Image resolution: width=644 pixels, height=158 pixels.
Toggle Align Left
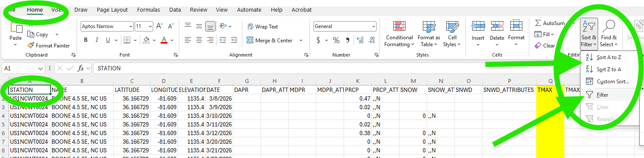(187, 40)
